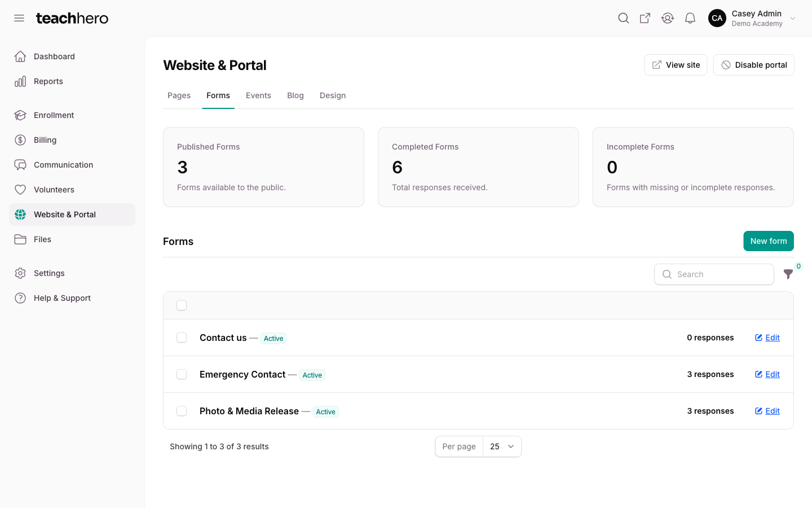Switch to the Blog tab

click(295, 95)
